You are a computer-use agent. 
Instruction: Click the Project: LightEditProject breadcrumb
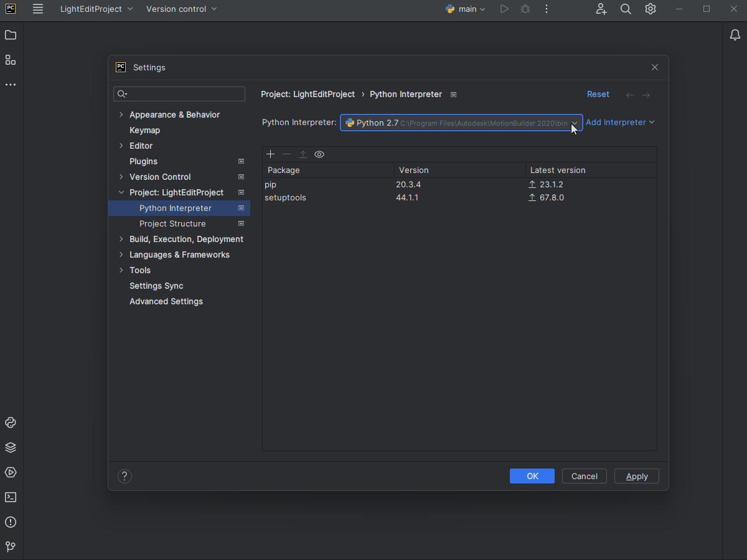(308, 95)
